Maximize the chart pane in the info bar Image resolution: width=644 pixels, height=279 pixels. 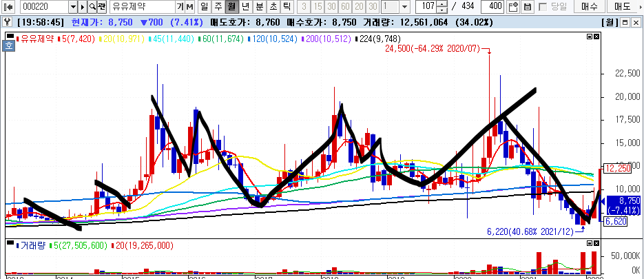pyautogui.click(x=625, y=22)
